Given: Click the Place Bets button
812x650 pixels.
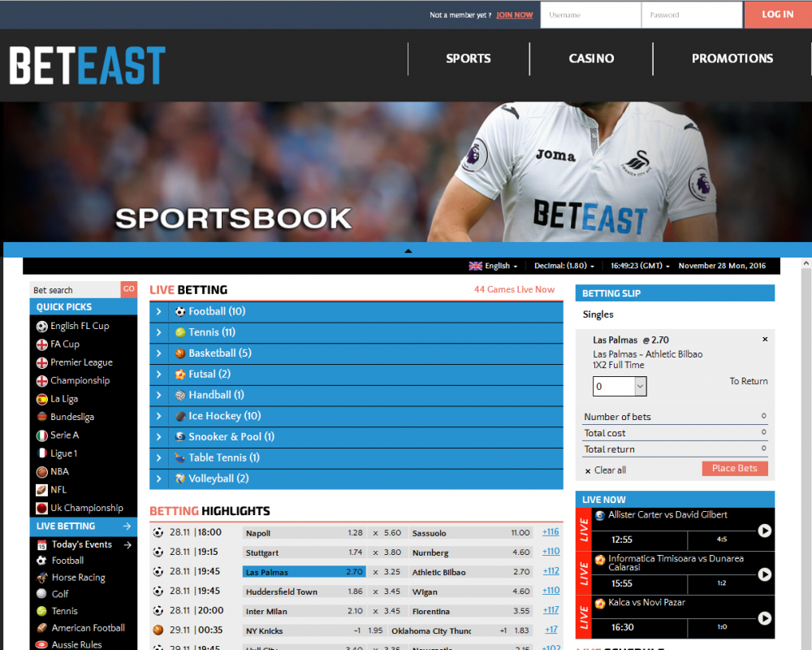Looking at the screenshot, I should coord(734,469).
